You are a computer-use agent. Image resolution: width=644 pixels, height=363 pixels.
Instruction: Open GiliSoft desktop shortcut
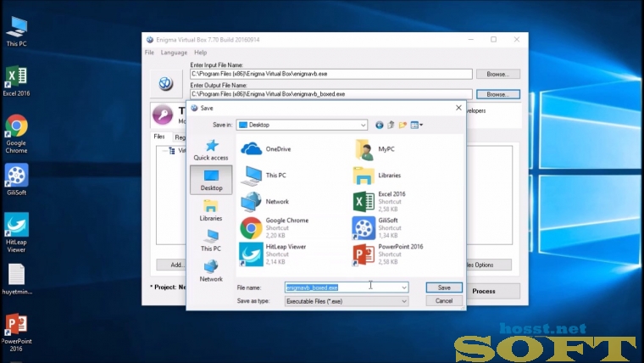[16, 180]
